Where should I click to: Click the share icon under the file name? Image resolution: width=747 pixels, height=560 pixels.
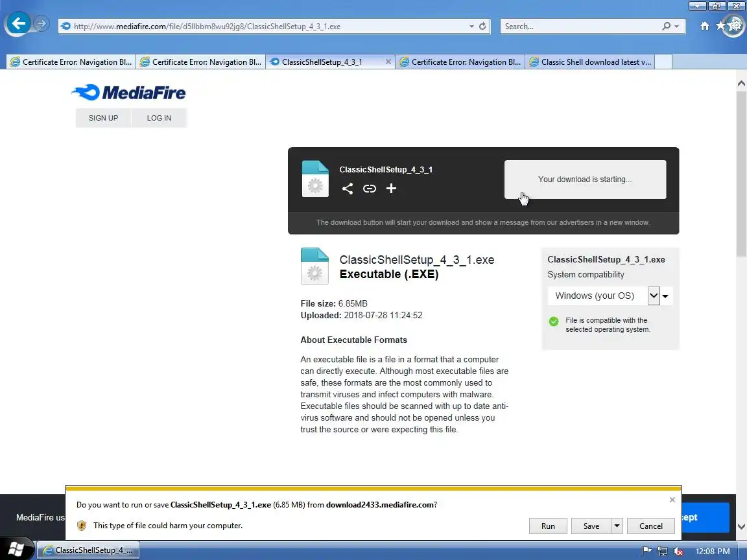pos(348,189)
